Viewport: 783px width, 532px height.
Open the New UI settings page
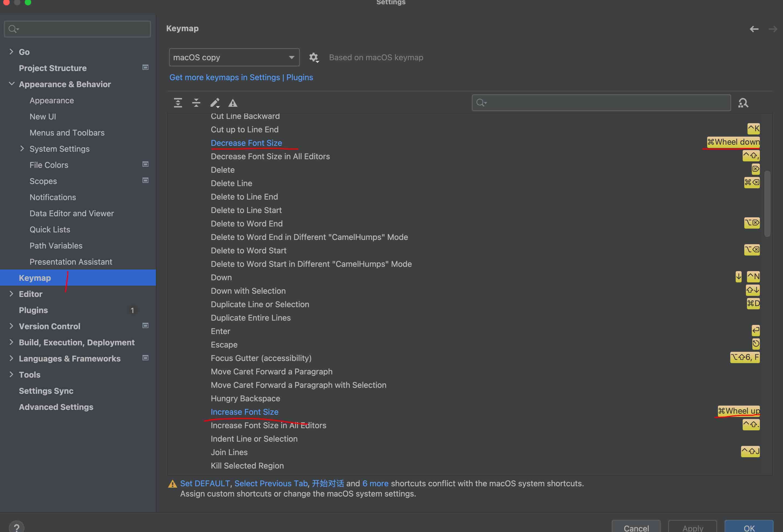tap(43, 116)
